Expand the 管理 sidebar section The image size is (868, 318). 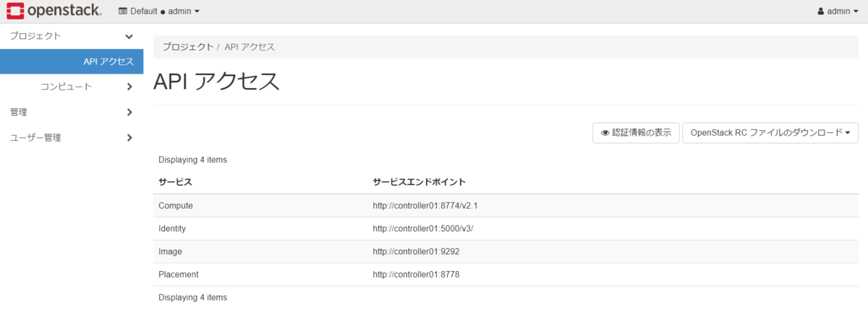pyautogui.click(x=72, y=112)
